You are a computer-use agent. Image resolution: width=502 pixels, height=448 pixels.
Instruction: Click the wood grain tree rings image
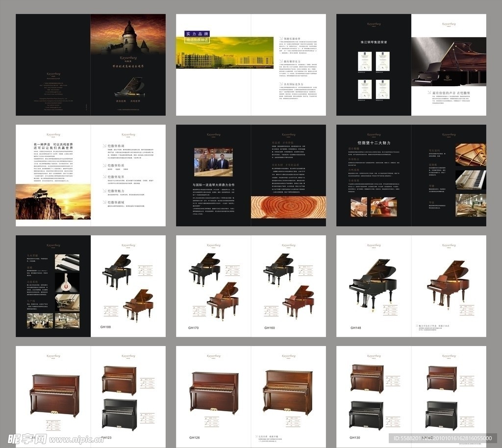(288, 207)
